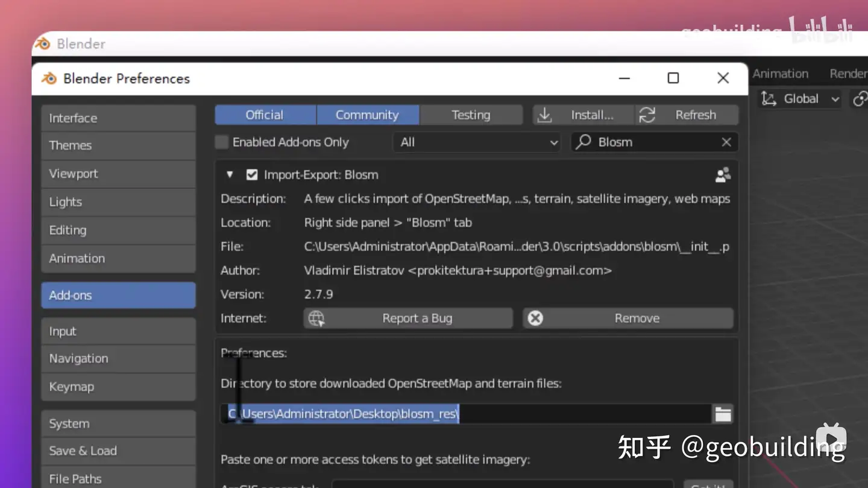Open the add-on category dropdown showing All
The height and width of the screenshot is (488, 868).
477,142
